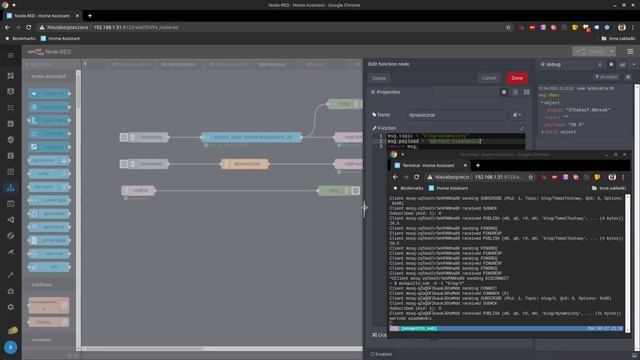Open the Overview dashboard icon in sidebar

pos(11,76)
